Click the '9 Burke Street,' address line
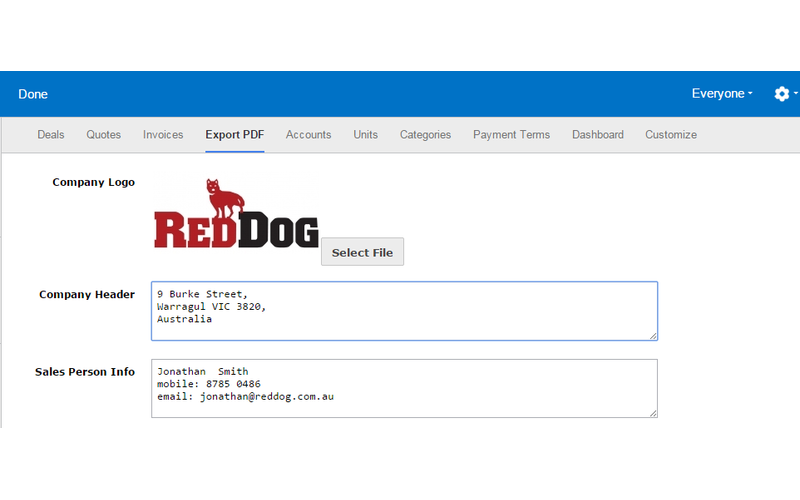Image resolution: width=800 pixels, height=500 pixels. point(202,294)
